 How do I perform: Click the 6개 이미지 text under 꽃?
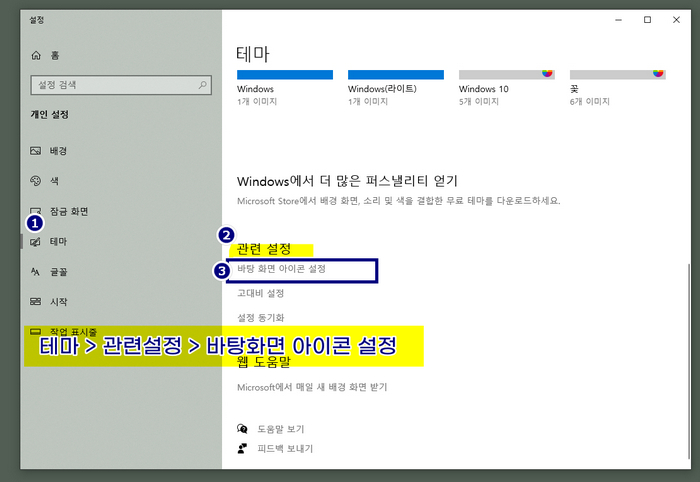pos(589,101)
